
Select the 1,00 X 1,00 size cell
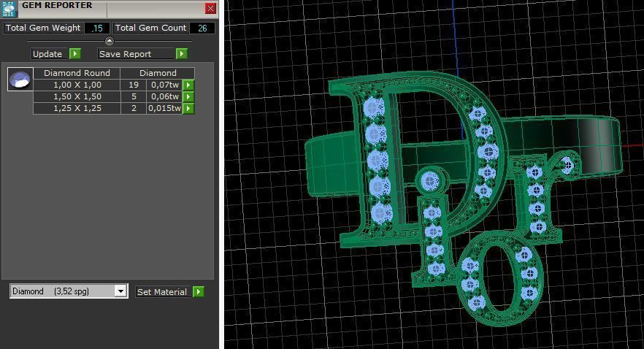(x=77, y=85)
